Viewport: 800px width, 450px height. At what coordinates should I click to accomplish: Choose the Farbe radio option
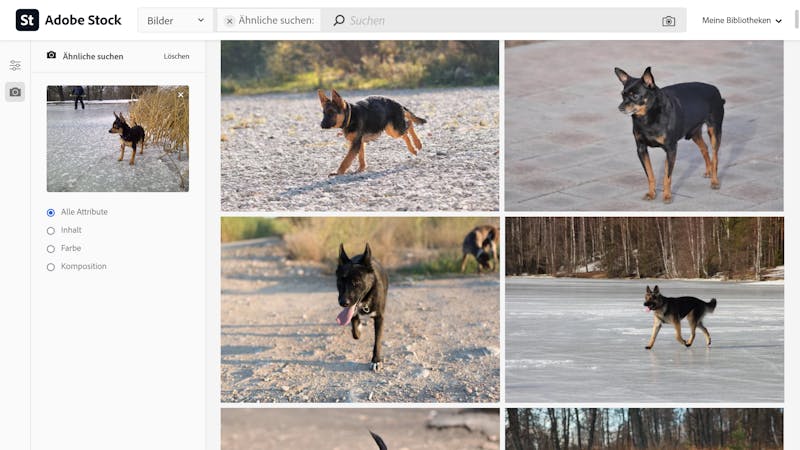click(x=51, y=248)
